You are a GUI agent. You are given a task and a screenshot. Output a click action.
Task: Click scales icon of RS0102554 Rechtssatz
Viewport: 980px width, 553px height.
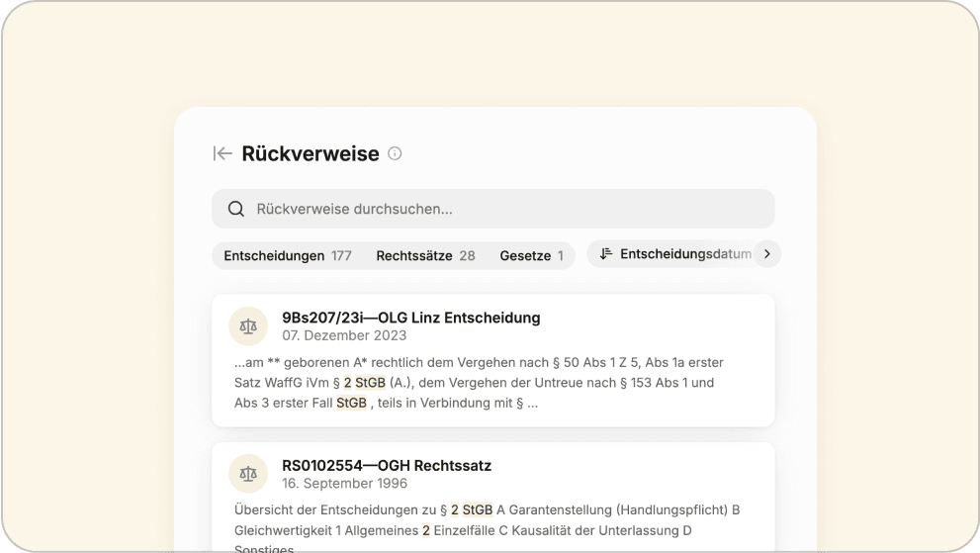click(x=248, y=474)
